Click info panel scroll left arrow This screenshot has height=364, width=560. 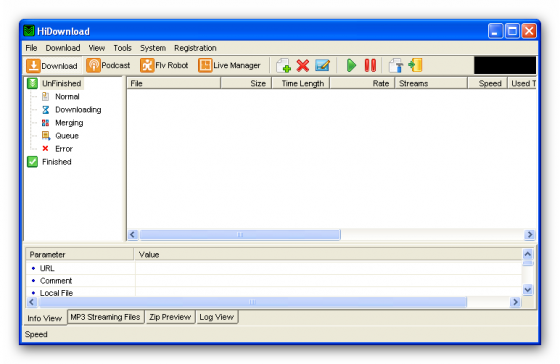(32, 302)
